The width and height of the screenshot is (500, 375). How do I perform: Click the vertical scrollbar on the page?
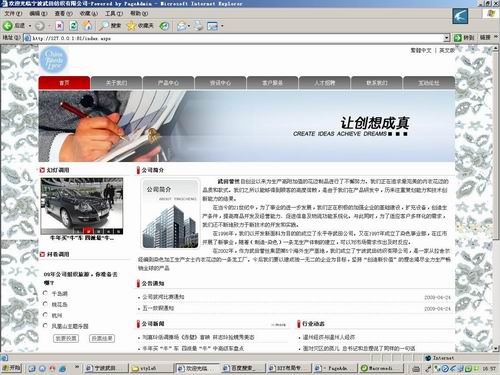496,198
